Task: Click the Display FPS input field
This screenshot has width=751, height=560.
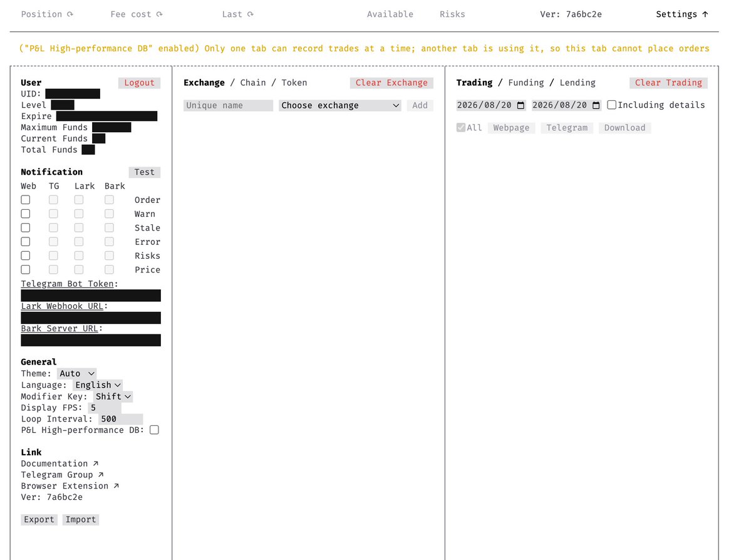Action: point(105,408)
